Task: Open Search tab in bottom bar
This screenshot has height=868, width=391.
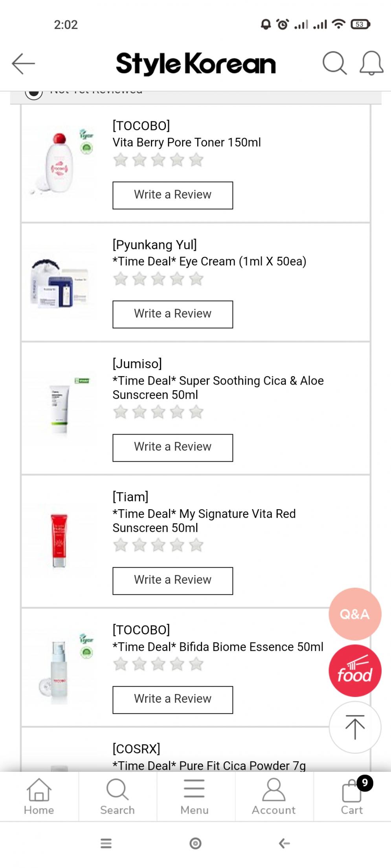Action: pos(117,797)
